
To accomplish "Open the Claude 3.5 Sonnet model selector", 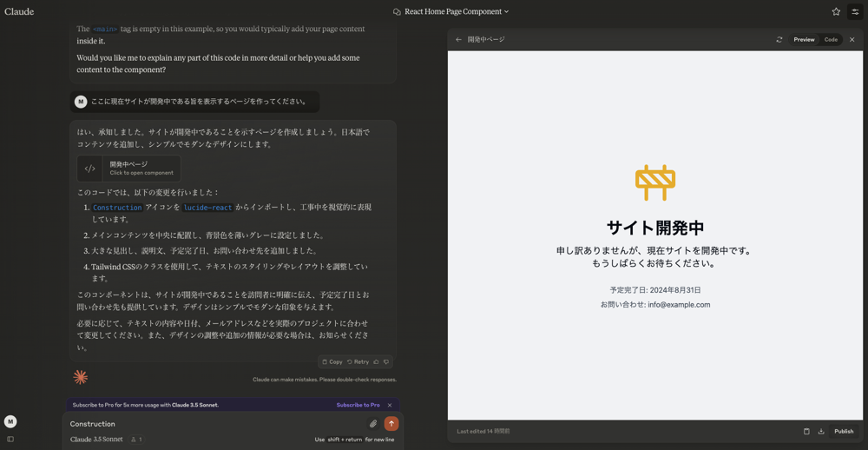I will tap(96, 440).
